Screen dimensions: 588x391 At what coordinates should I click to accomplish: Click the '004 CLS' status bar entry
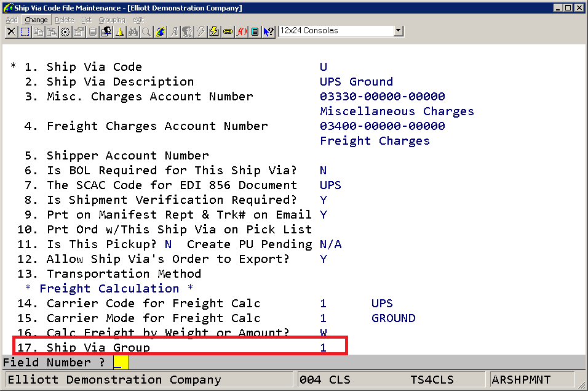click(x=325, y=380)
